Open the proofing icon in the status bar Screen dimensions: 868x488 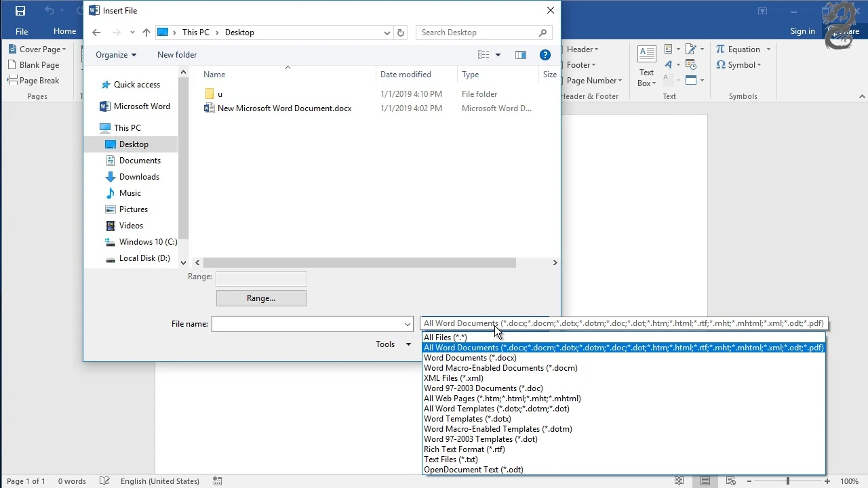tap(104, 481)
